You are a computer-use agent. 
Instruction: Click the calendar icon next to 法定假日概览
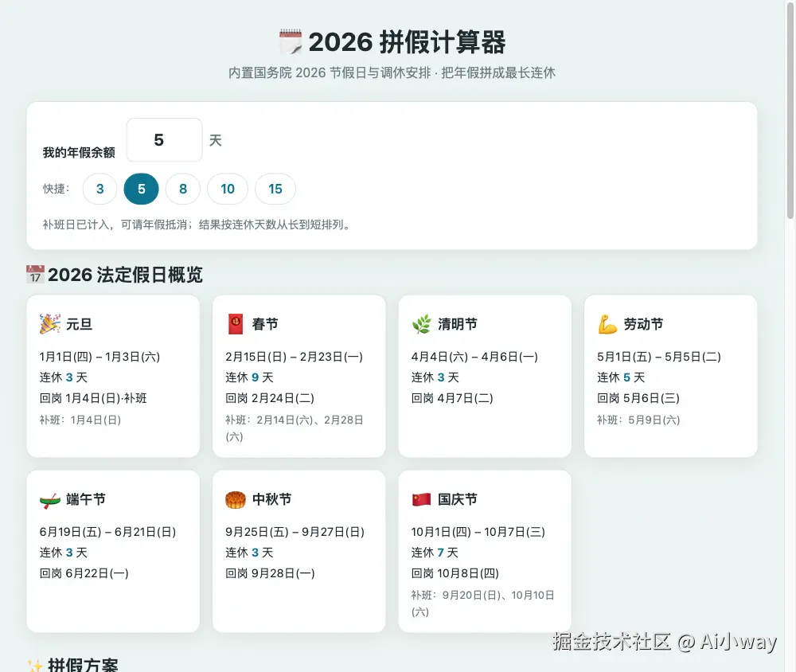35,274
